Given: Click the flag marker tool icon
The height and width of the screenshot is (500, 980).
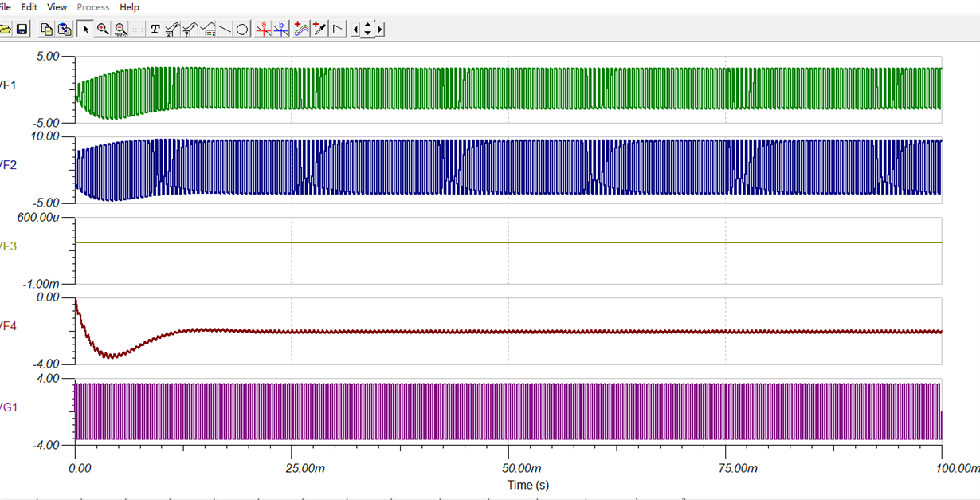Looking at the screenshot, I should tap(338, 30).
